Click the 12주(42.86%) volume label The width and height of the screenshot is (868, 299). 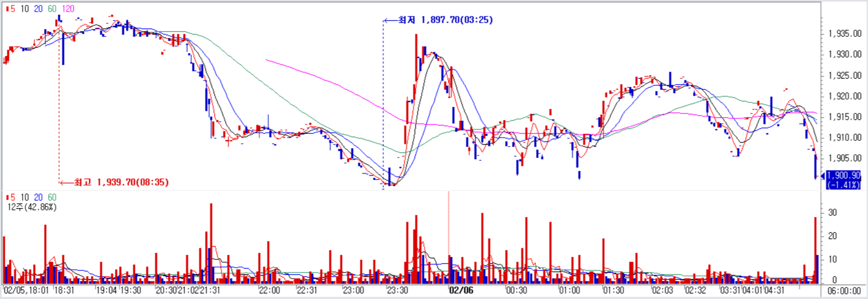point(32,207)
